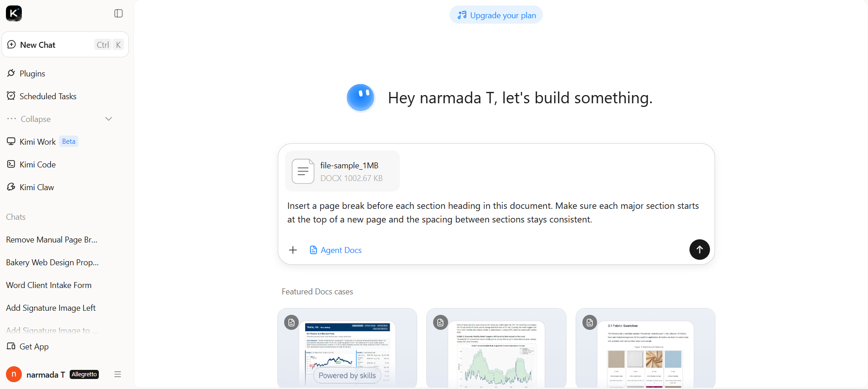Screen dimensions: 868x389
Task: Click the Get App link
Action: [34, 346]
